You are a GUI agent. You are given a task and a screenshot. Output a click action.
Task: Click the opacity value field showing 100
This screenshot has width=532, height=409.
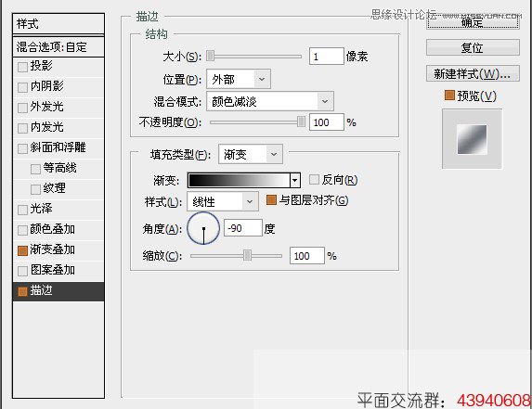[x=327, y=121]
